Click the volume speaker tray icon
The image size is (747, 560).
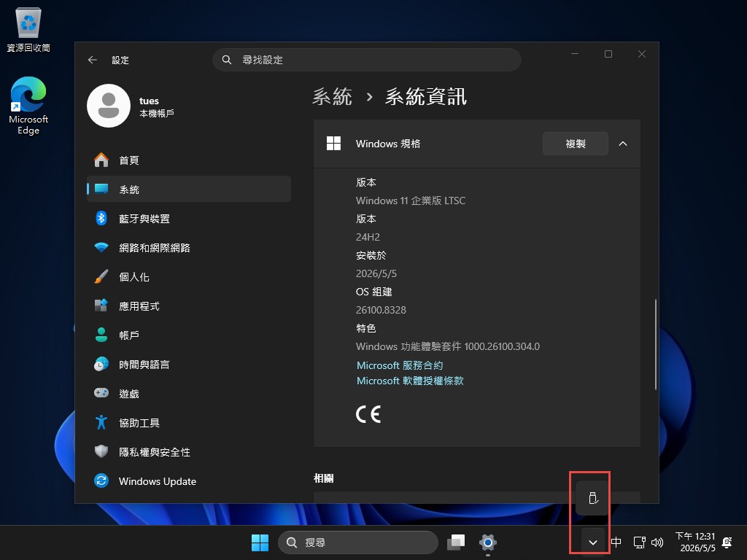pos(657,542)
